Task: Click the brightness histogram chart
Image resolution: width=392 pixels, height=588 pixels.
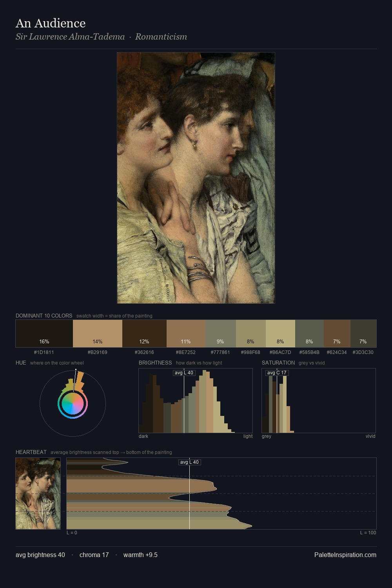Action: point(196,401)
